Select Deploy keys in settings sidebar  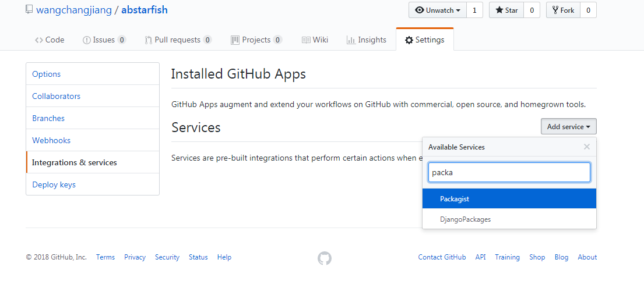(93, 184)
